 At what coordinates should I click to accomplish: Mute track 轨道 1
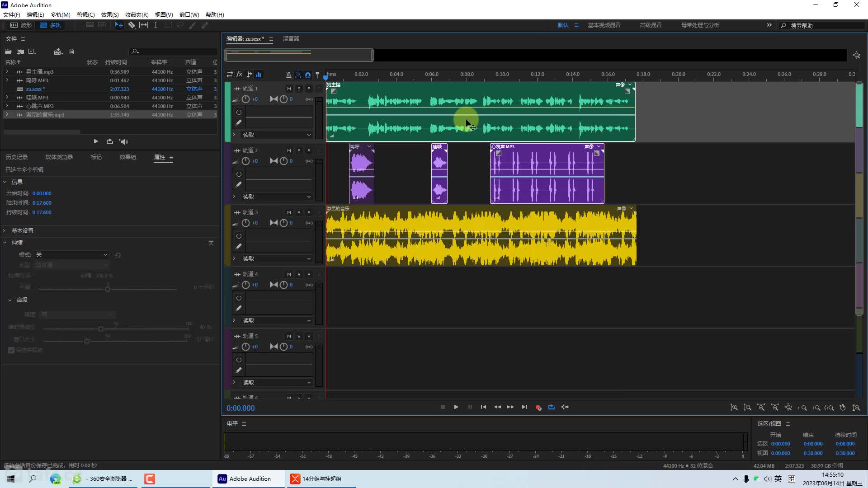pyautogui.click(x=289, y=89)
